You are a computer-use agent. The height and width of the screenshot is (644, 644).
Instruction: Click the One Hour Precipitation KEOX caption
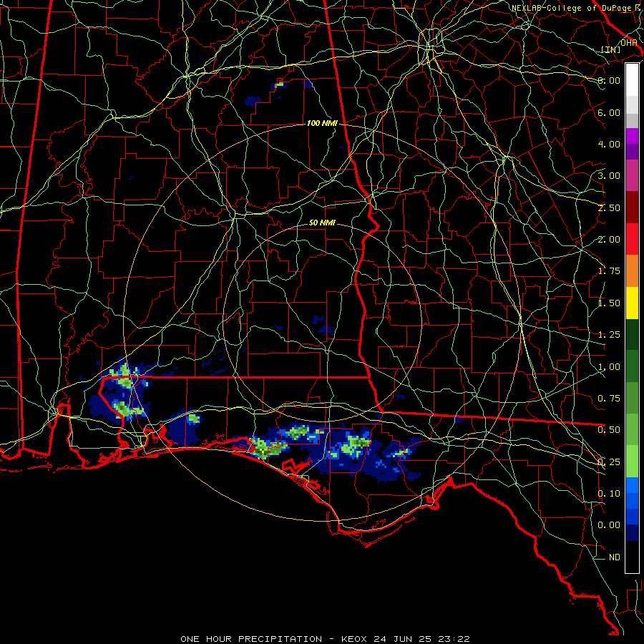click(x=325, y=639)
